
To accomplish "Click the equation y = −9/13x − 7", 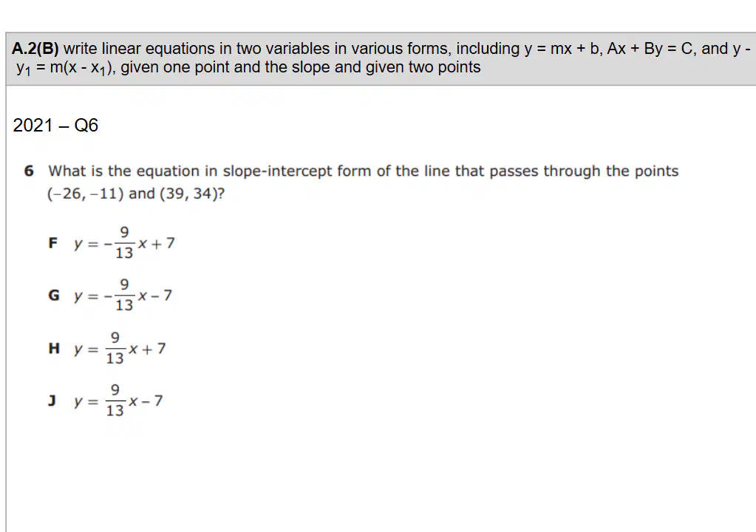I will (x=123, y=295).
